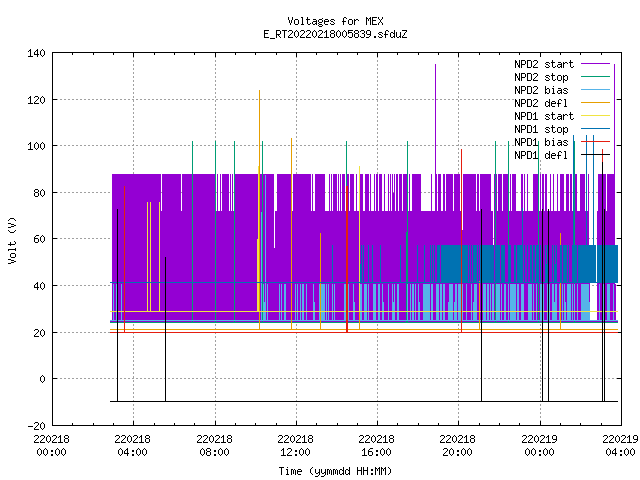The width and height of the screenshot is (640, 480).
Task: Click the '220218 04:00' time axis label
Action: click(132, 446)
